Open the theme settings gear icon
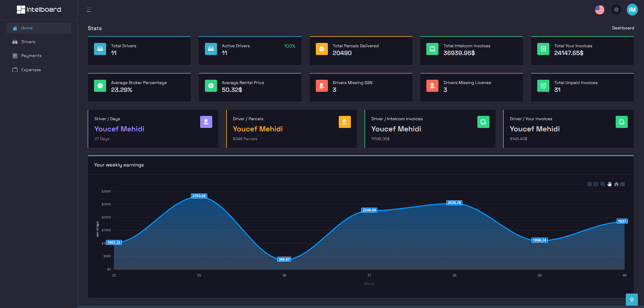Image resolution: width=644 pixels, height=308 pixels. pyautogui.click(x=616, y=9)
